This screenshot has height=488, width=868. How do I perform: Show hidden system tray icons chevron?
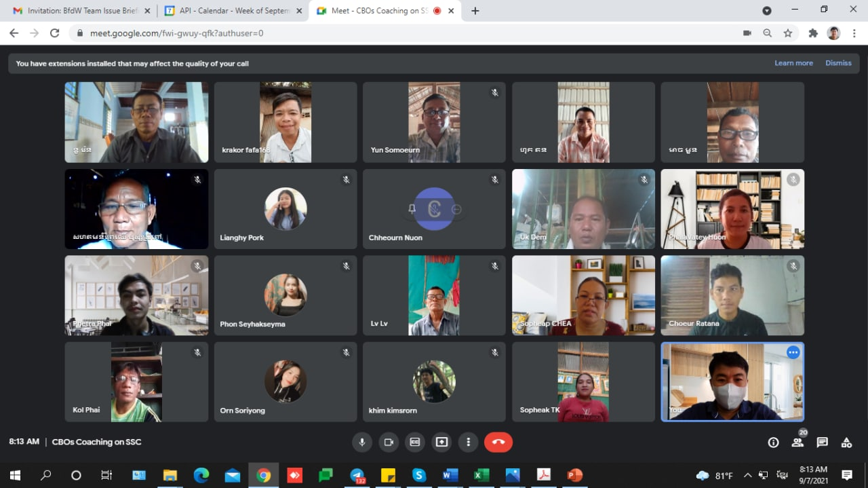click(747, 475)
